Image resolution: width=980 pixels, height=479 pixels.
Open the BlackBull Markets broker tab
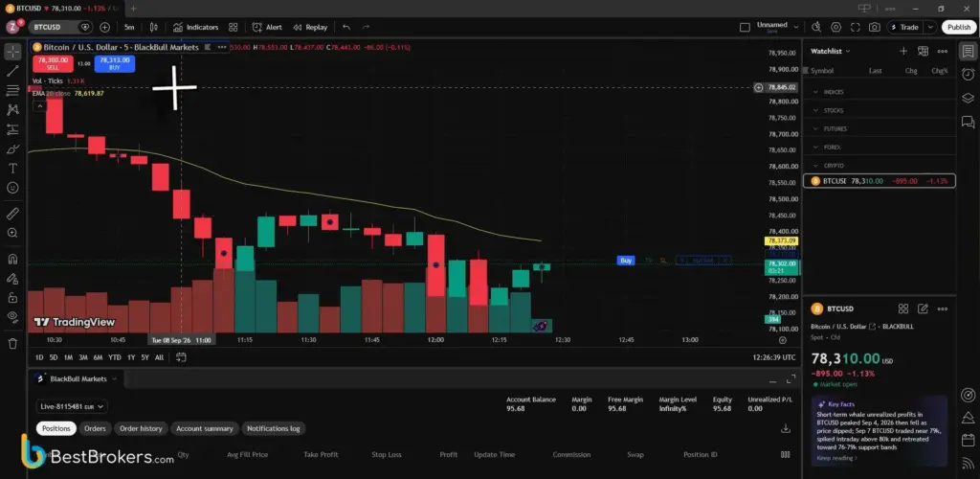click(x=77, y=378)
